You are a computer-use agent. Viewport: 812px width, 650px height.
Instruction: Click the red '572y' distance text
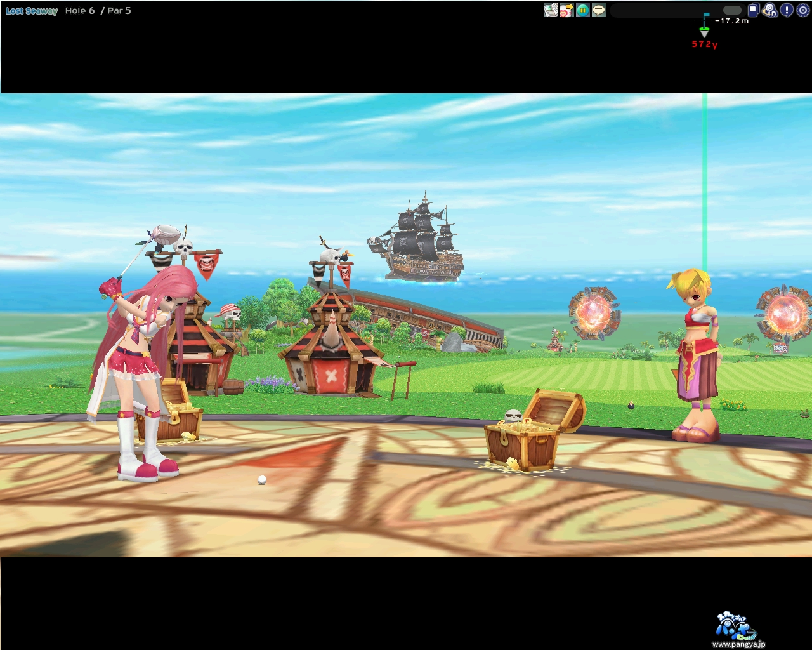[x=705, y=44]
